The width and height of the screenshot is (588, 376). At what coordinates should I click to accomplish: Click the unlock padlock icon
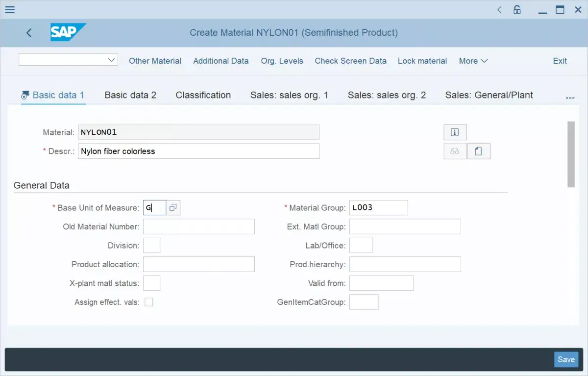[x=517, y=9]
